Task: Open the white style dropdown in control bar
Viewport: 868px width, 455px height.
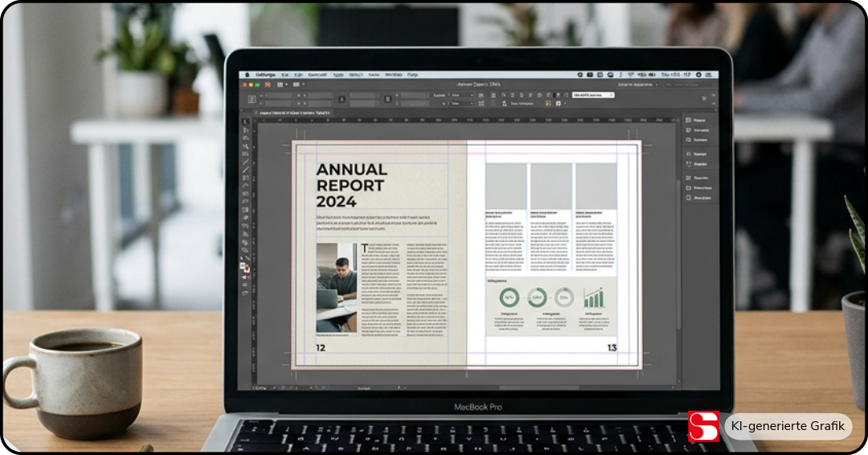Action: [x=593, y=95]
